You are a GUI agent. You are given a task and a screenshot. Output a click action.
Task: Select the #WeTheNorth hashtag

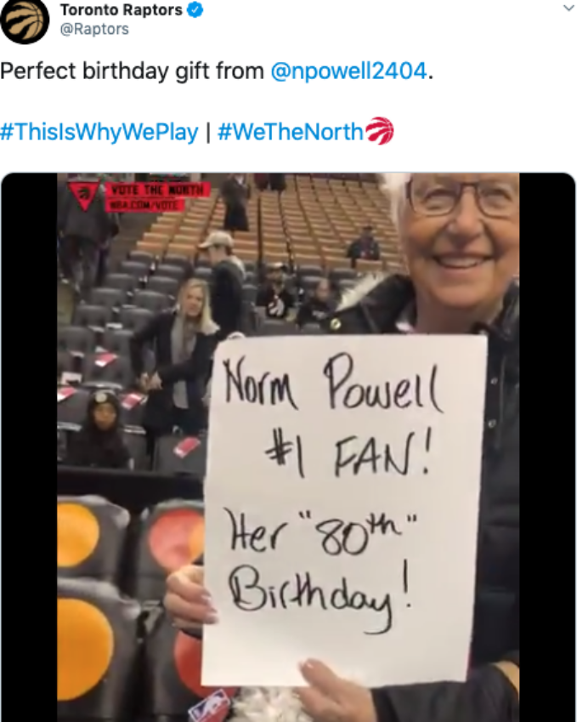pyautogui.click(x=291, y=132)
